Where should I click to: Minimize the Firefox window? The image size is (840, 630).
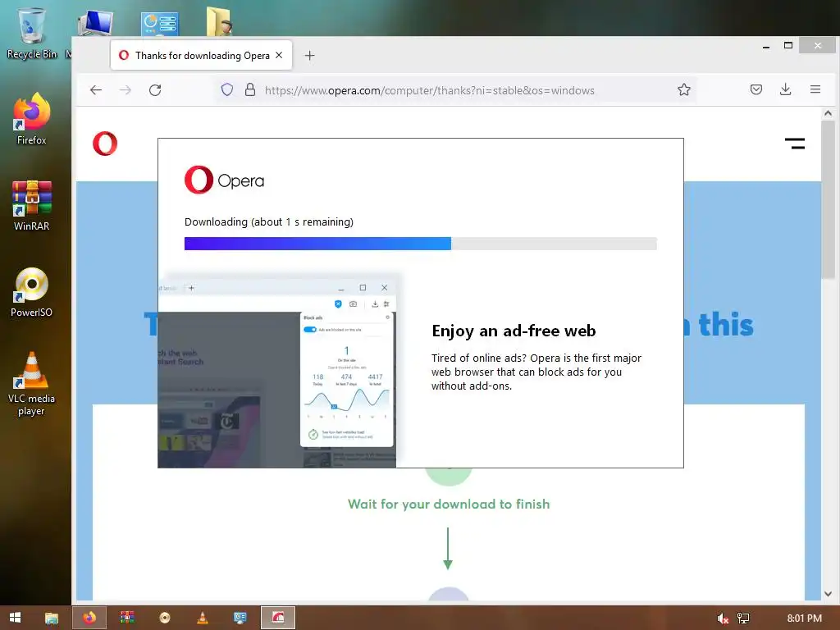coord(766,46)
